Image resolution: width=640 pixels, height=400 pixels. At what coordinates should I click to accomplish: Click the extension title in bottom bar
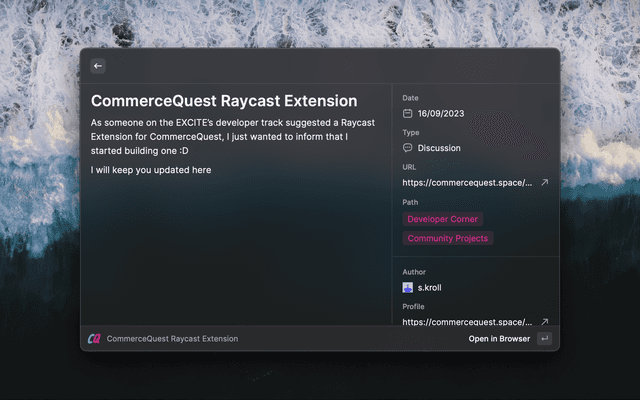coord(172,339)
